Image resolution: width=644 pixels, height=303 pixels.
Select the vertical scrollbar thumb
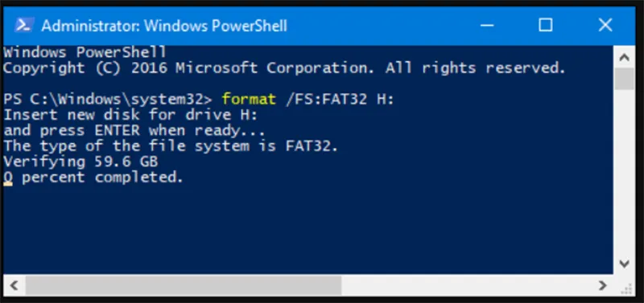(625, 79)
